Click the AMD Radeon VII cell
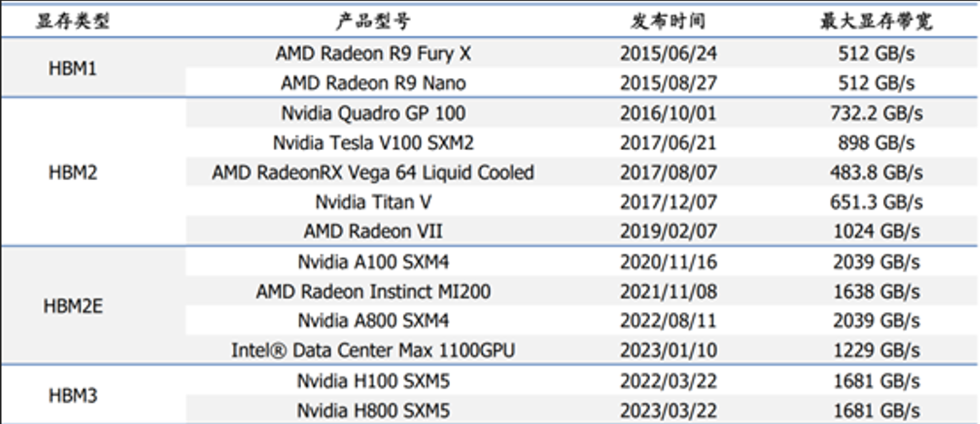This screenshot has height=424, width=980. [373, 232]
